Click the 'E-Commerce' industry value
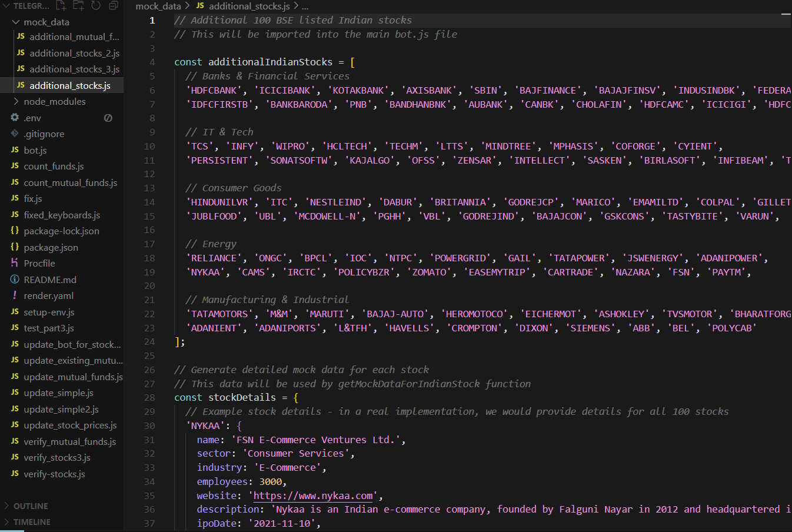The width and height of the screenshot is (792, 532). coord(288,467)
